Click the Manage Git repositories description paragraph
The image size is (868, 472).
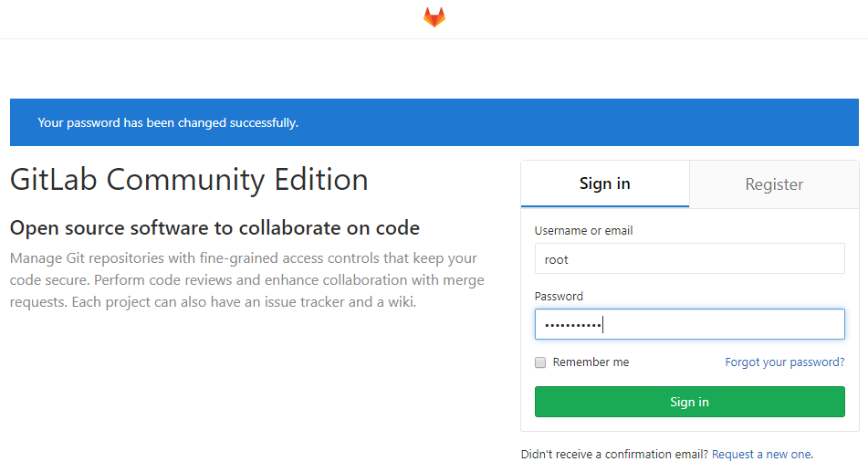pos(247,279)
